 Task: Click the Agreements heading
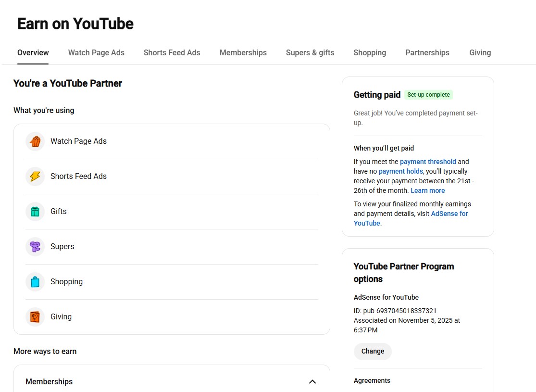tap(372, 381)
